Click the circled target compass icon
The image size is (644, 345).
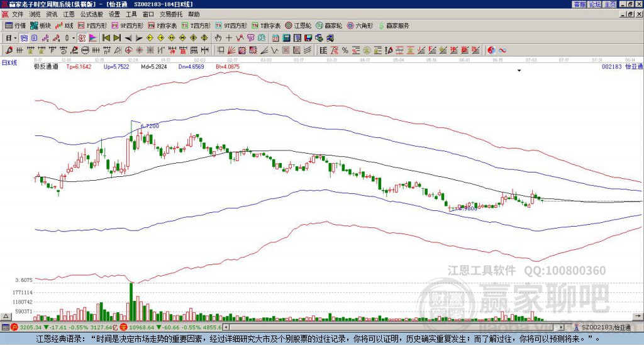128,50
